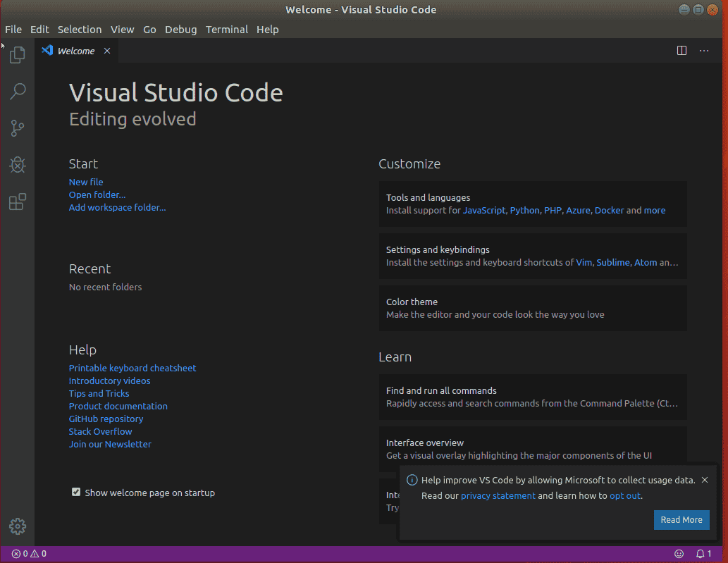Open the View menu
The width and height of the screenshot is (728, 563).
pos(122,29)
